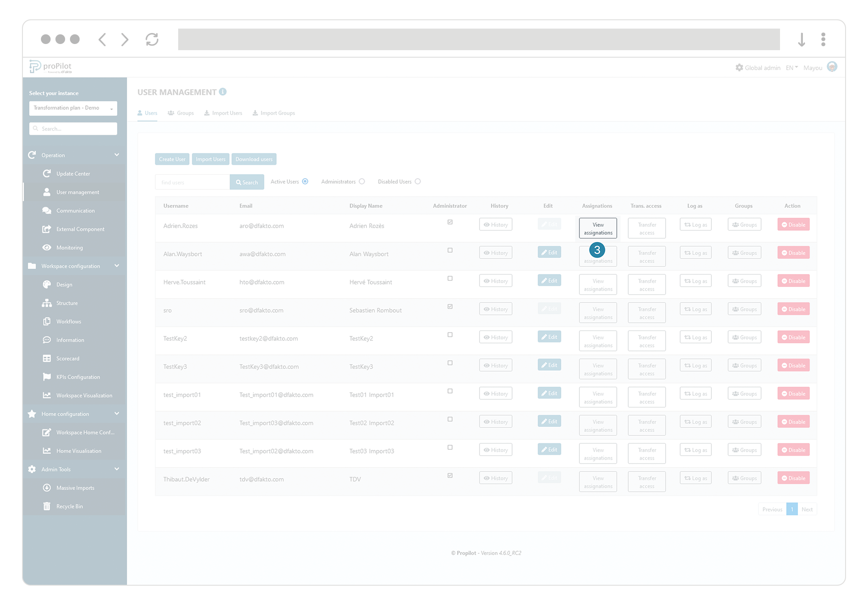Switch to the Groups tab
Screen dimensions: 868x609
click(x=181, y=113)
